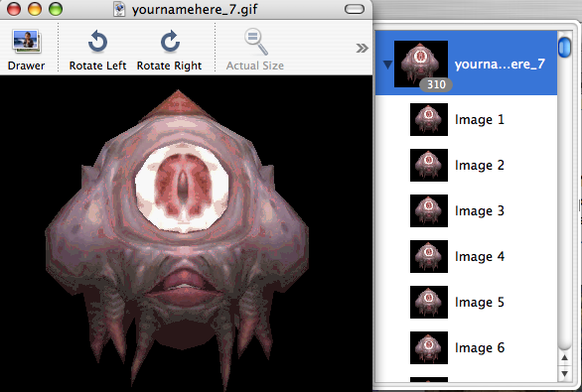Viewport: 582px width, 392px height.
Task: Select Image 3 thumbnail in drawer
Action: [x=429, y=210]
